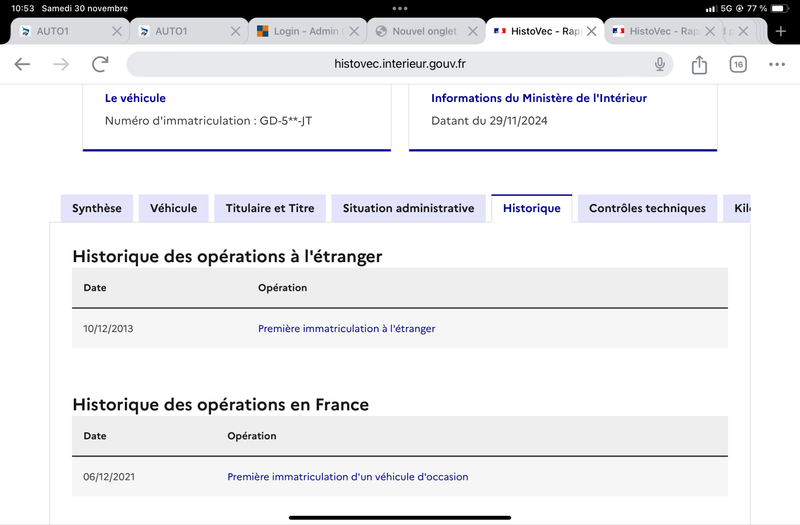The height and width of the screenshot is (525, 800).
Task: Select the date 10/12/2013 cell
Action: [108, 329]
